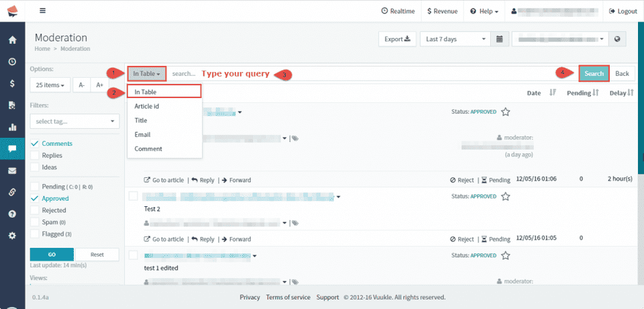Click the hamburger menu icon
The width and height of the screenshot is (644, 309).
pos(43,11)
